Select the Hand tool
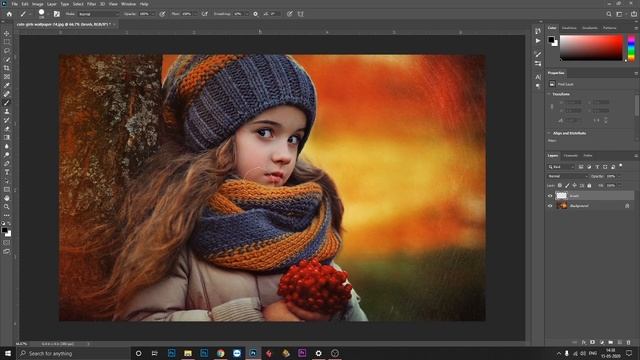This screenshot has height=360, width=640. tap(7, 198)
